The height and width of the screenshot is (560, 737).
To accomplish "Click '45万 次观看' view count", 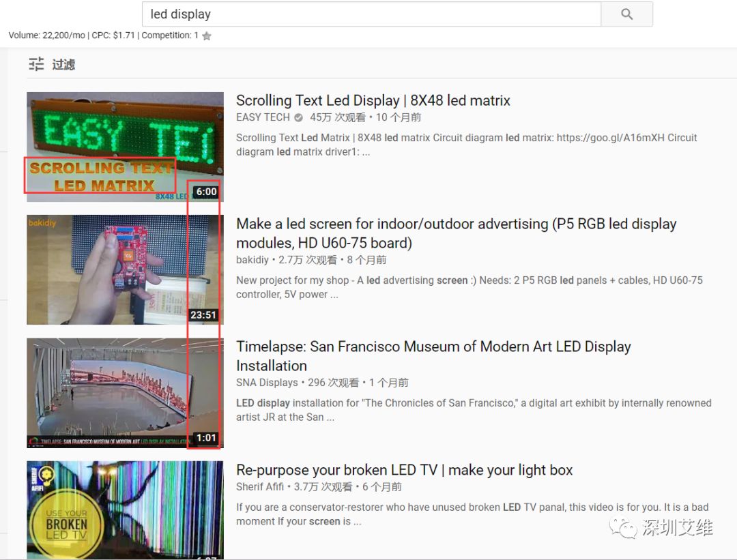I will (x=338, y=117).
